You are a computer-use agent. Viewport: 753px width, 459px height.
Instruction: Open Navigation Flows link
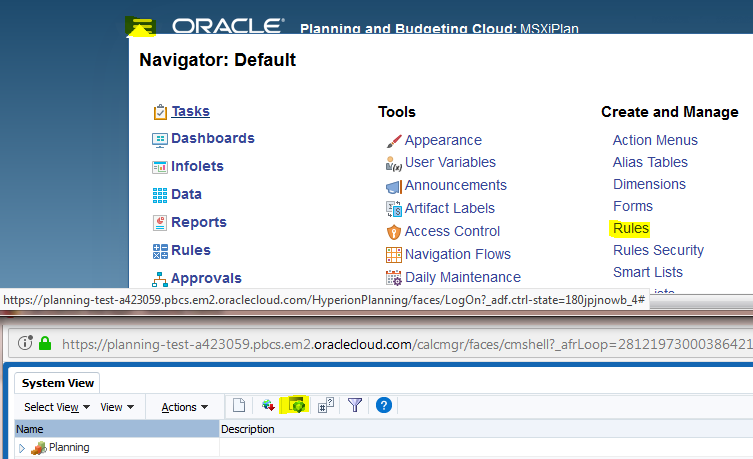[x=458, y=254]
